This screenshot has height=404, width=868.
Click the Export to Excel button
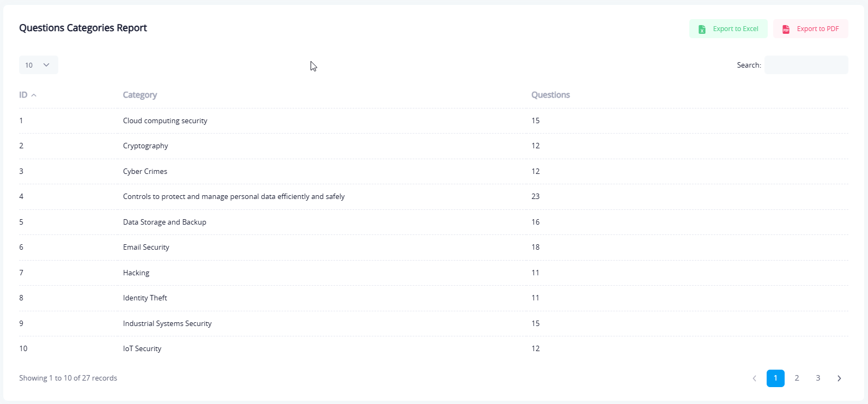click(729, 29)
